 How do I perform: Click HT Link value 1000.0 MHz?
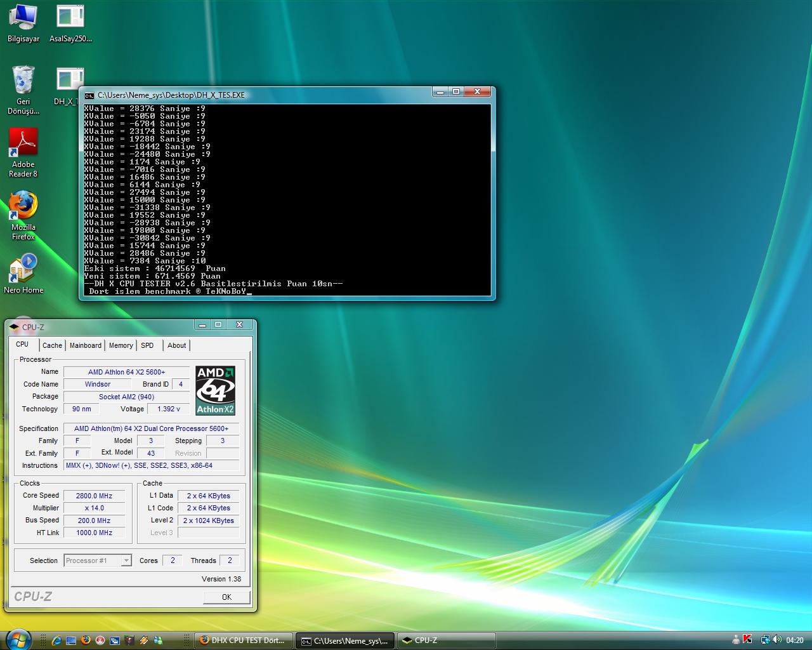(94, 533)
